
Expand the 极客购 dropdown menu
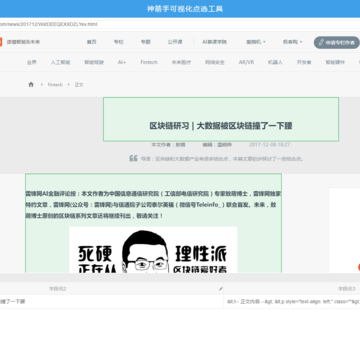(292, 42)
